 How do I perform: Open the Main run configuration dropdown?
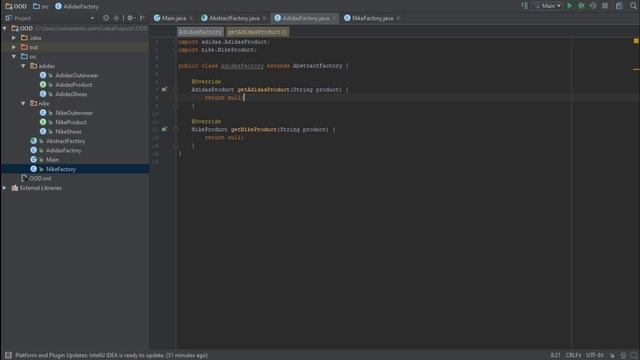pos(547,6)
